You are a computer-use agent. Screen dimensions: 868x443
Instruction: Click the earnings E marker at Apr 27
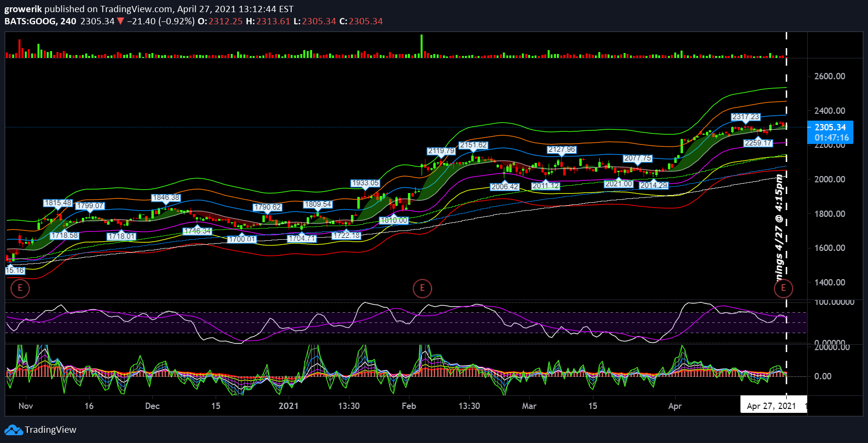[783, 288]
